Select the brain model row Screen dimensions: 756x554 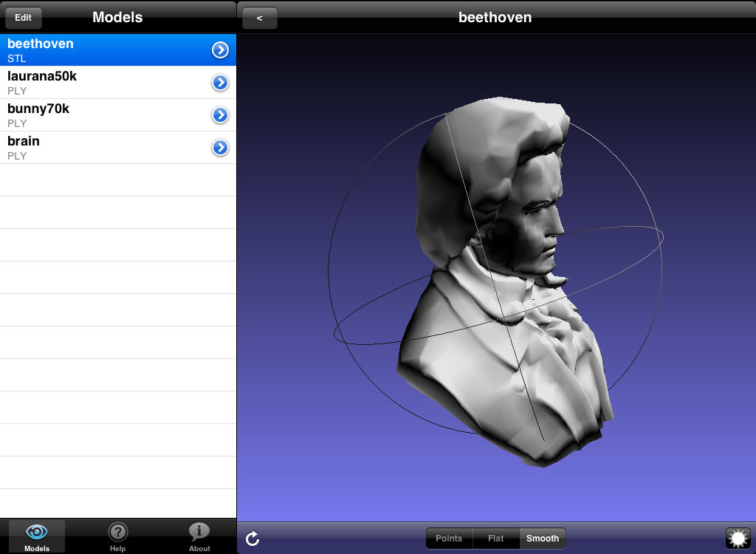tap(118, 147)
